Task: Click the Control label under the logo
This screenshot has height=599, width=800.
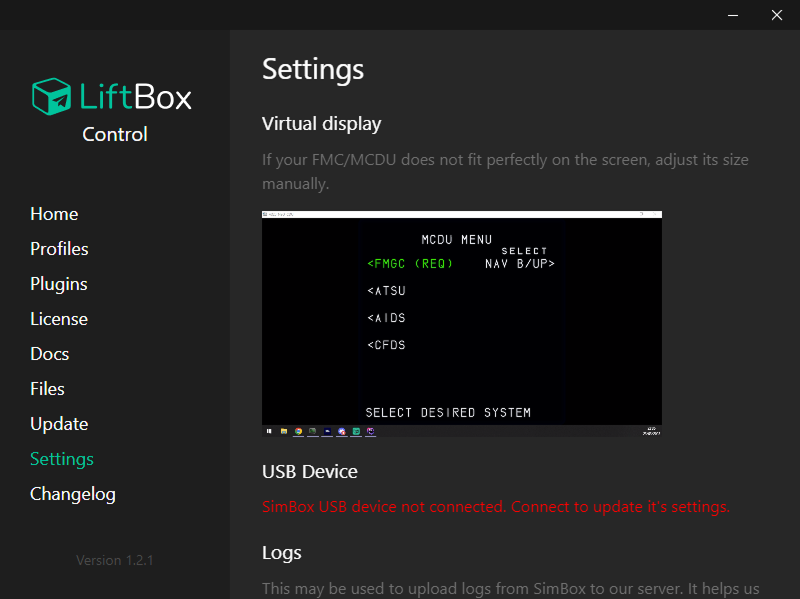Action: pos(115,134)
